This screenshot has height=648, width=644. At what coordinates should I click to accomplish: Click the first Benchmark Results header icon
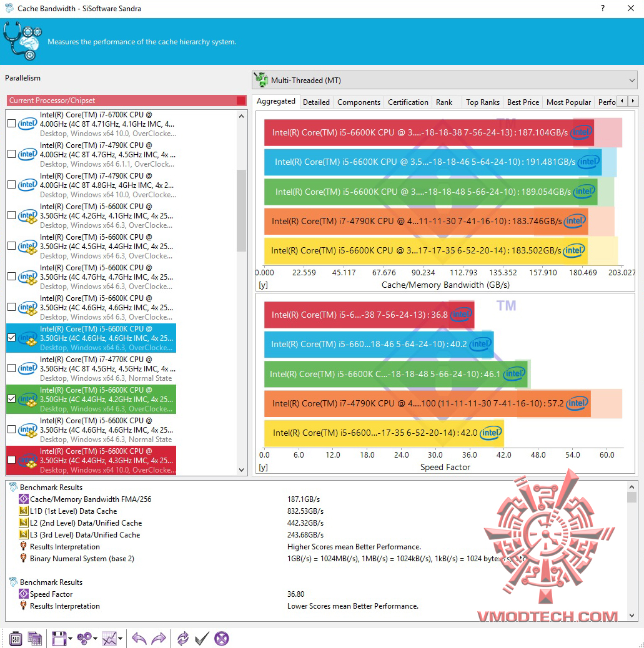click(x=14, y=487)
